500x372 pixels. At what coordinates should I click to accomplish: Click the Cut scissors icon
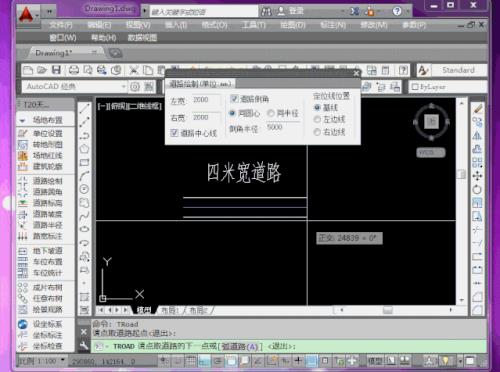pyautogui.click(x=133, y=70)
